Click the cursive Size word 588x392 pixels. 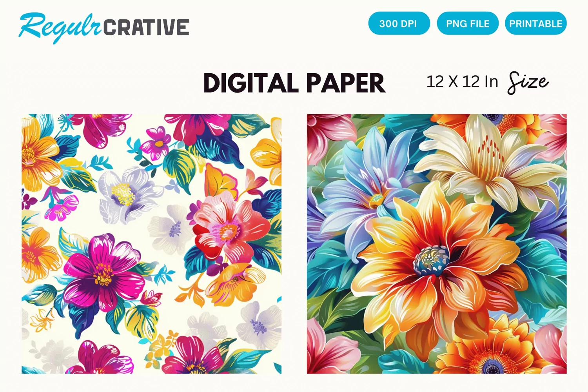(528, 83)
